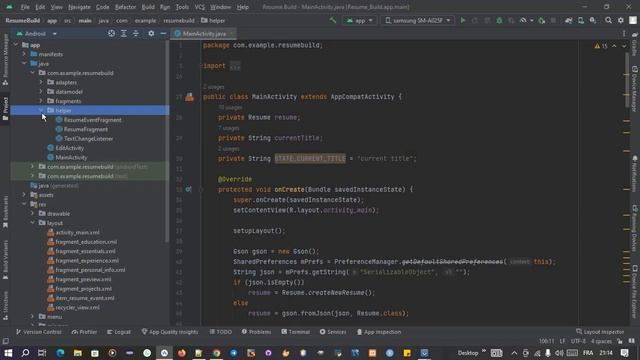Click Expand All in Project panel header

tap(124, 33)
